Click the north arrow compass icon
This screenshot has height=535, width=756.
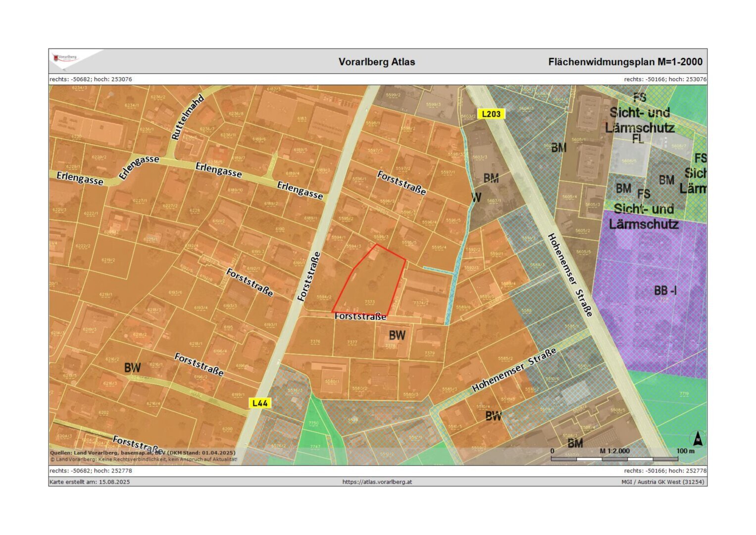tap(697, 438)
